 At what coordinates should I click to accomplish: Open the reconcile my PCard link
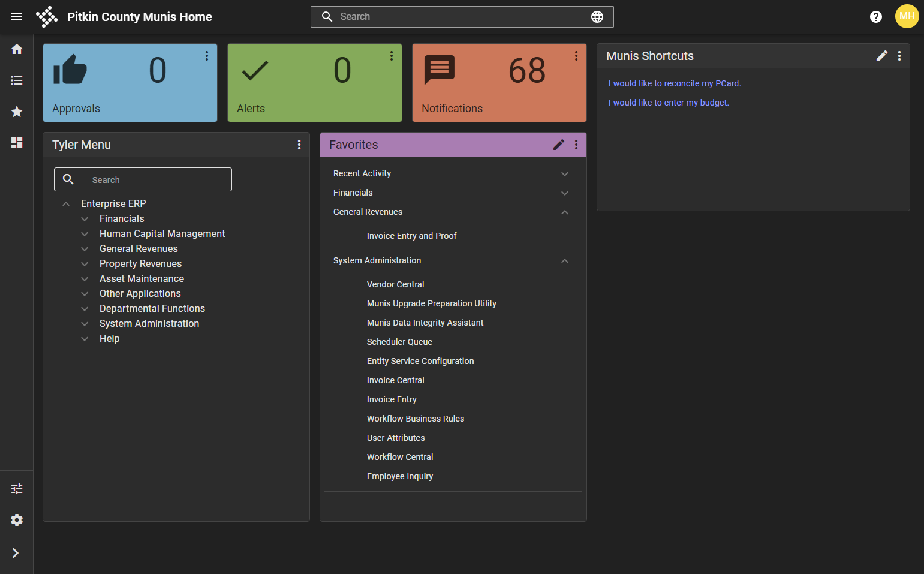click(675, 83)
